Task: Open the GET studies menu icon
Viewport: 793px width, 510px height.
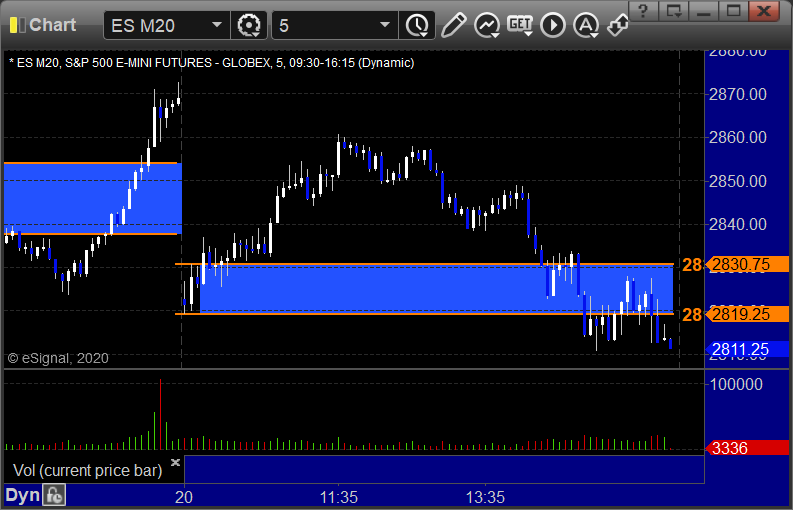Action: click(x=520, y=25)
